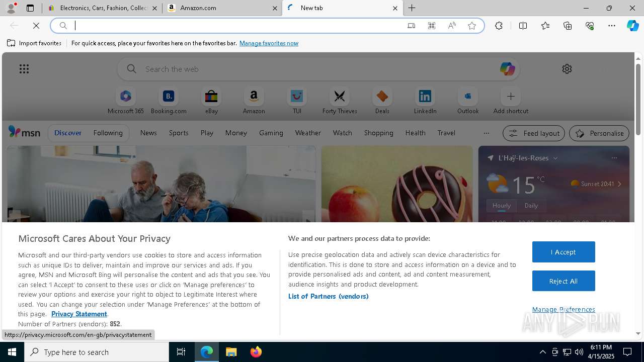Open page settings gear icon

click(567, 69)
